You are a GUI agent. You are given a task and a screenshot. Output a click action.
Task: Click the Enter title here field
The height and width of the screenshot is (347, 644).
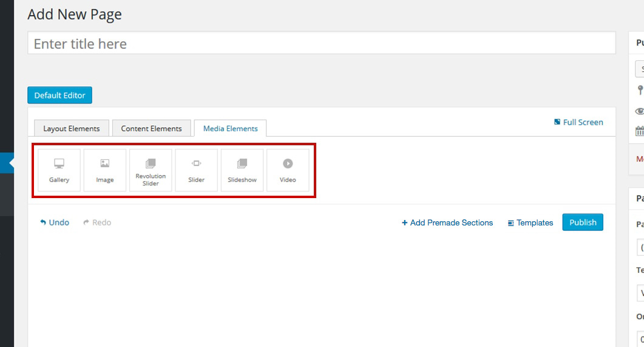pos(322,44)
